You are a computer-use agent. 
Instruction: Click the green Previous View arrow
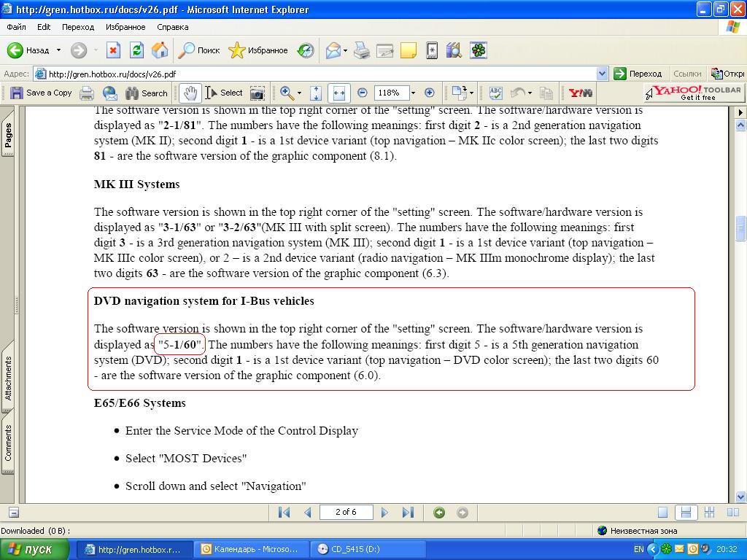pyautogui.click(x=439, y=513)
